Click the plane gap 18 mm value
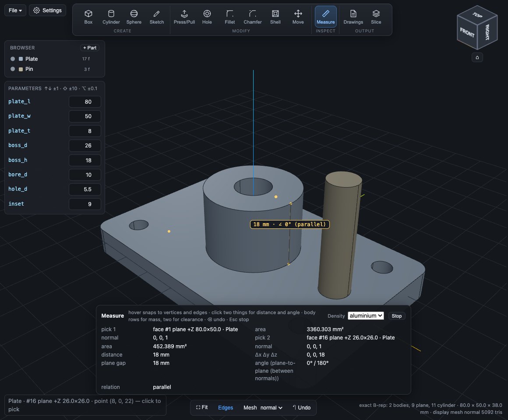Image resolution: width=508 pixels, height=420 pixels. (161, 363)
